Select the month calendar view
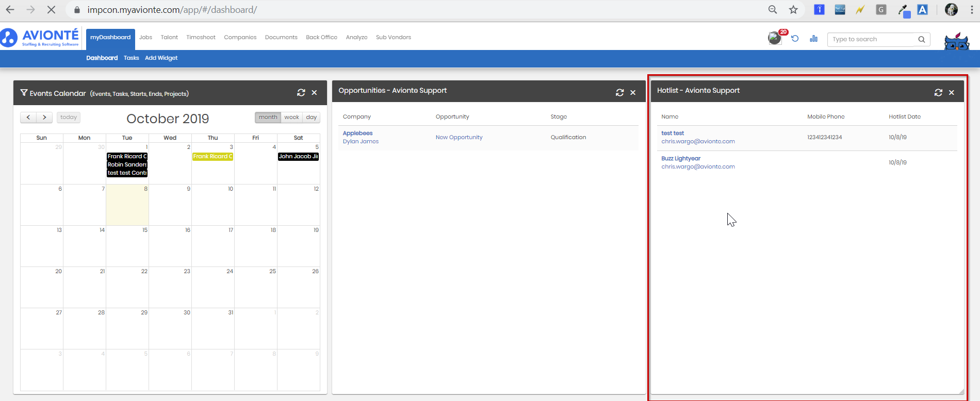The width and height of the screenshot is (980, 401). (x=268, y=118)
